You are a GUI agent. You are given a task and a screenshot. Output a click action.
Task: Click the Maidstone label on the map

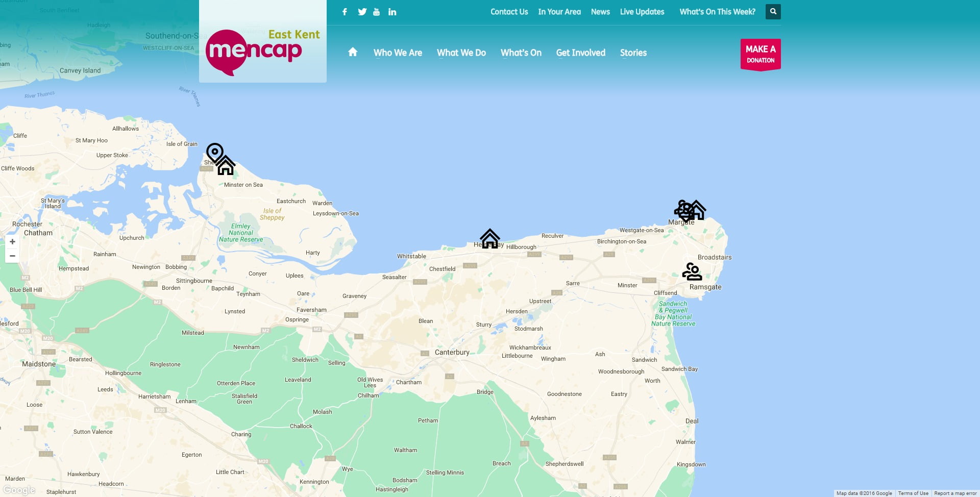[x=39, y=364]
